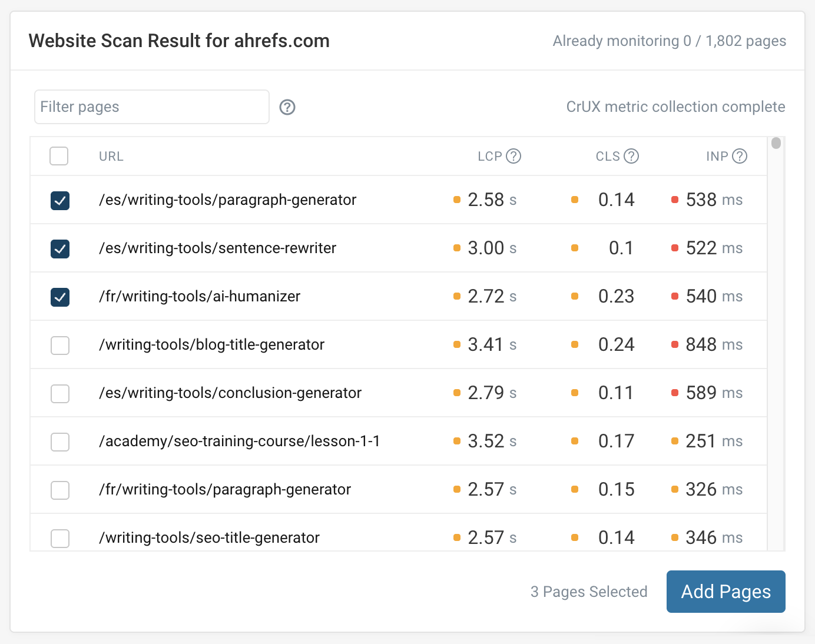Select the /fr/writing-tools/paragraph-generator checkbox
The height and width of the screenshot is (644, 815).
60,490
